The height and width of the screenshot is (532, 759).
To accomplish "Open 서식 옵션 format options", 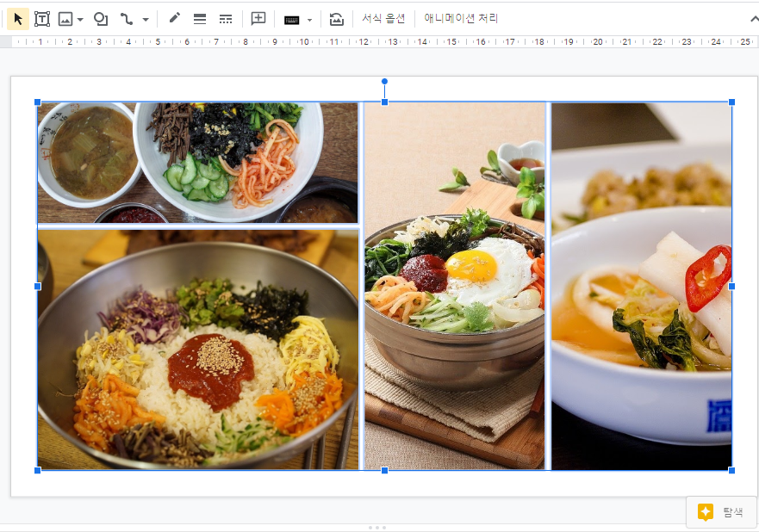I will (x=383, y=18).
